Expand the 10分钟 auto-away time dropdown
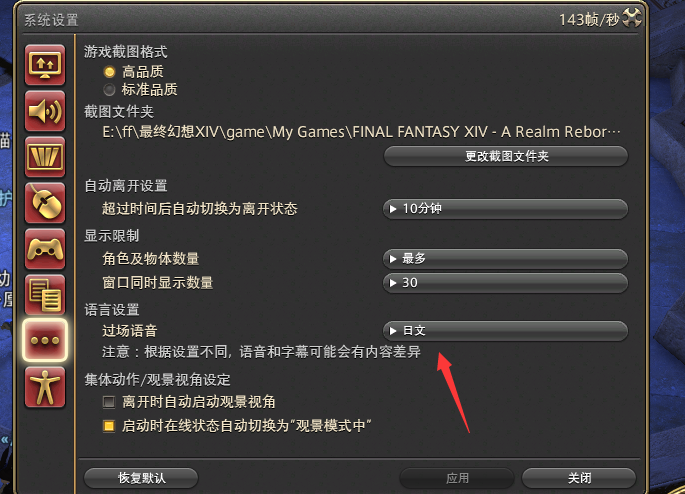 (x=505, y=209)
